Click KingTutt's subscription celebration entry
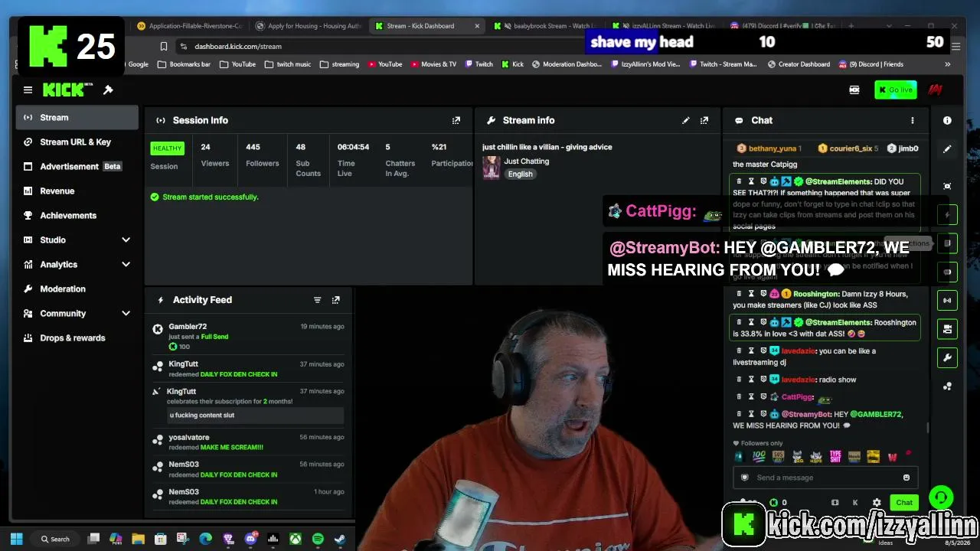 click(249, 403)
